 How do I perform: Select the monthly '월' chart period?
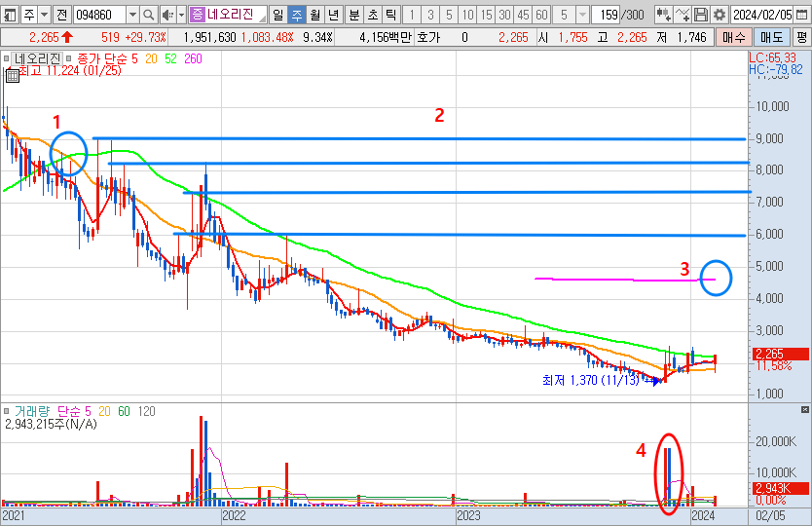point(314,15)
